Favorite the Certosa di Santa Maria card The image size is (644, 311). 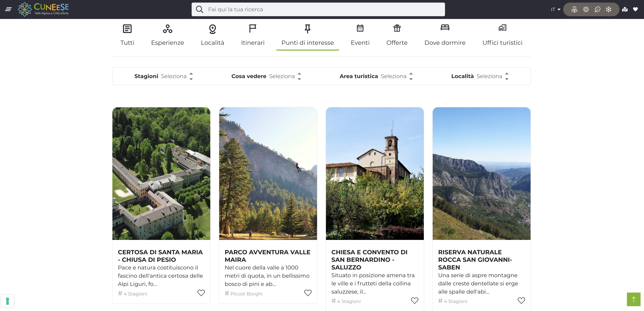pos(201,293)
